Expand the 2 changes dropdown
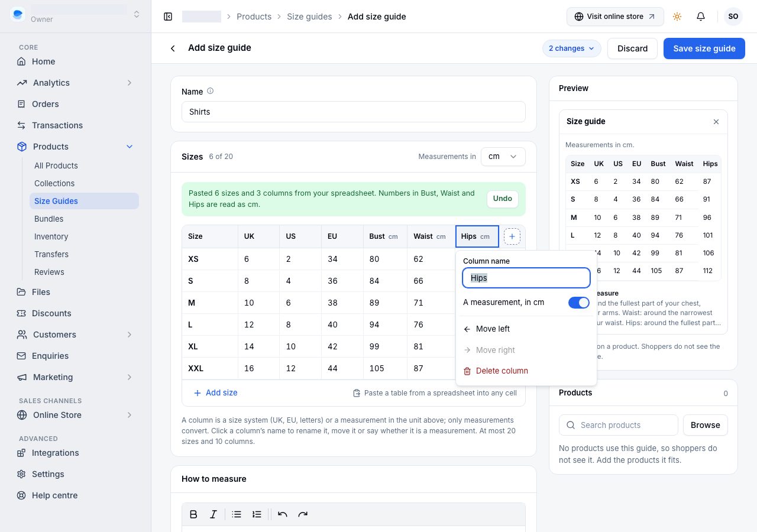The height and width of the screenshot is (532, 757). (572, 48)
